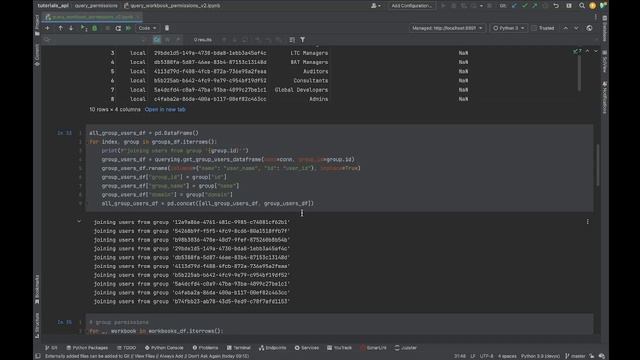Update project with blue VCS arrow
Viewport: 640px width, 360px height.
coord(514,6)
